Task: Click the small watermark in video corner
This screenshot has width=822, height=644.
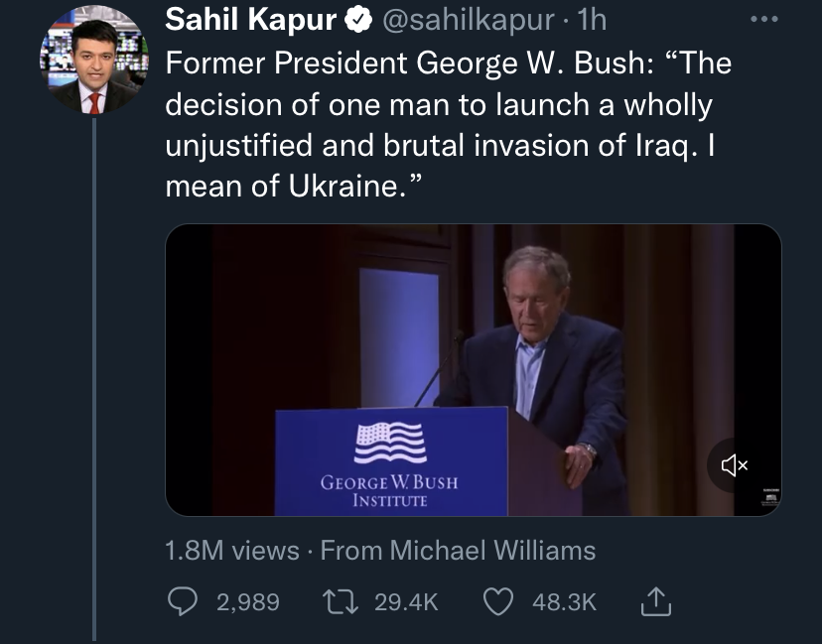Action: pos(769,498)
